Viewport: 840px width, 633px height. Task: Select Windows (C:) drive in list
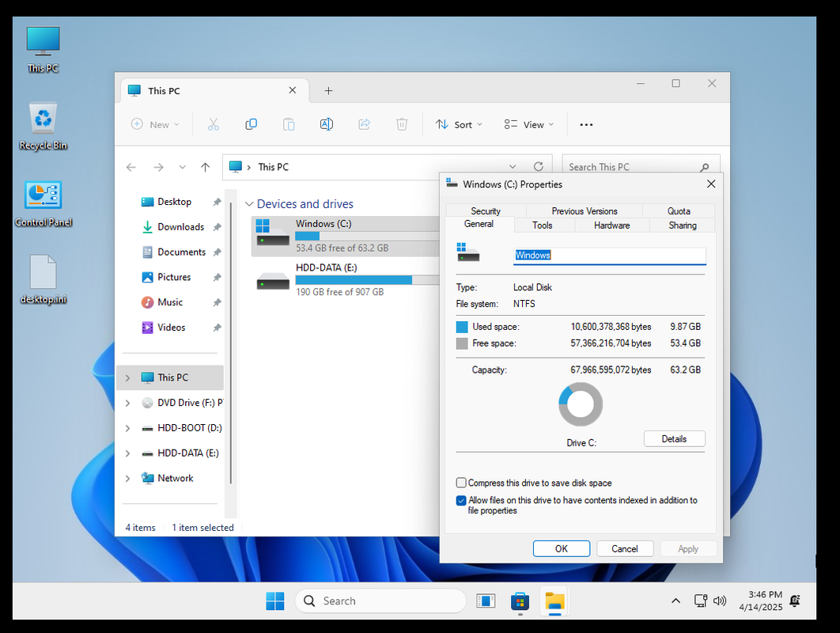pyautogui.click(x=346, y=236)
